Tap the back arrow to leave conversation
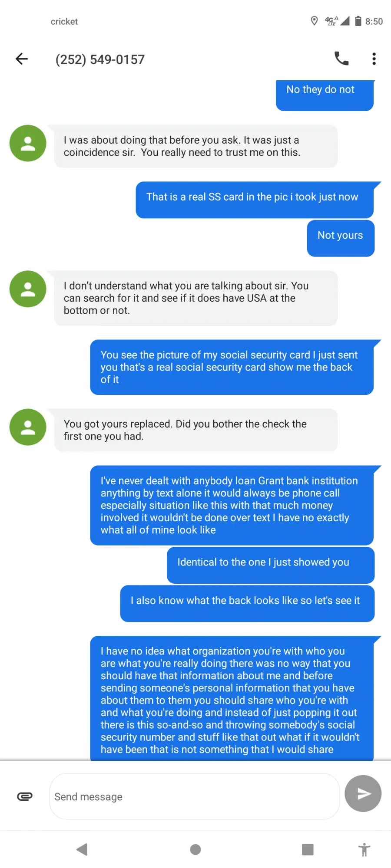Screen dimensions: 391x868 tap(22, 59)
